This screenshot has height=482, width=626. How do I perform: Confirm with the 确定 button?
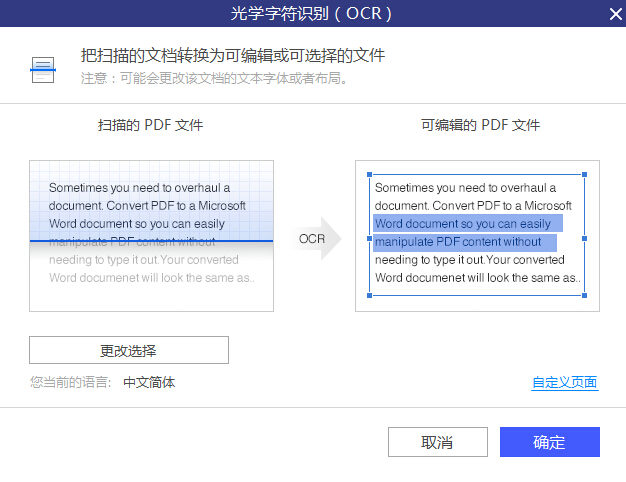click(550, 442)
